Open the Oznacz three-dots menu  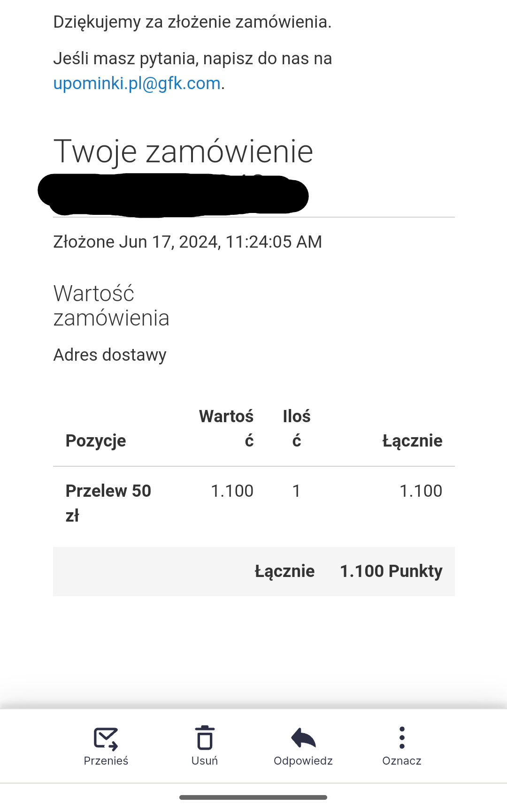click(x=402, y=738)
